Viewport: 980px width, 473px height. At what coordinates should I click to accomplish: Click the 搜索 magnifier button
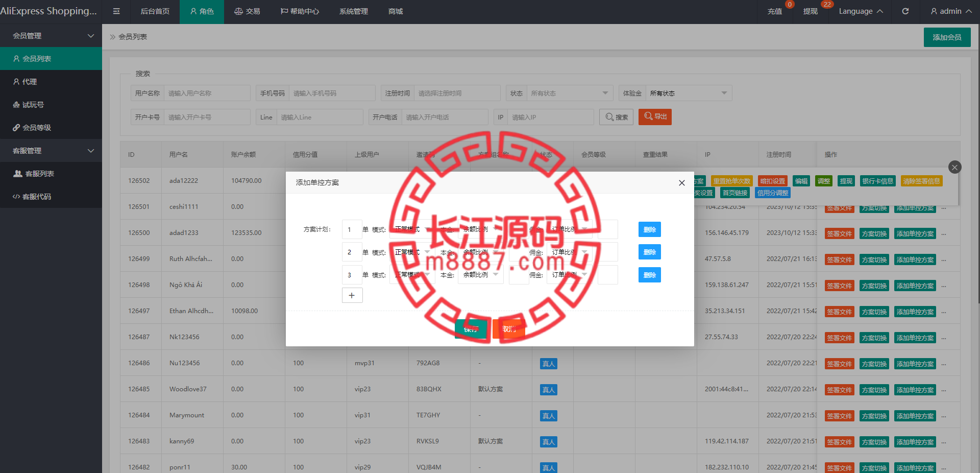coord(616,117)
